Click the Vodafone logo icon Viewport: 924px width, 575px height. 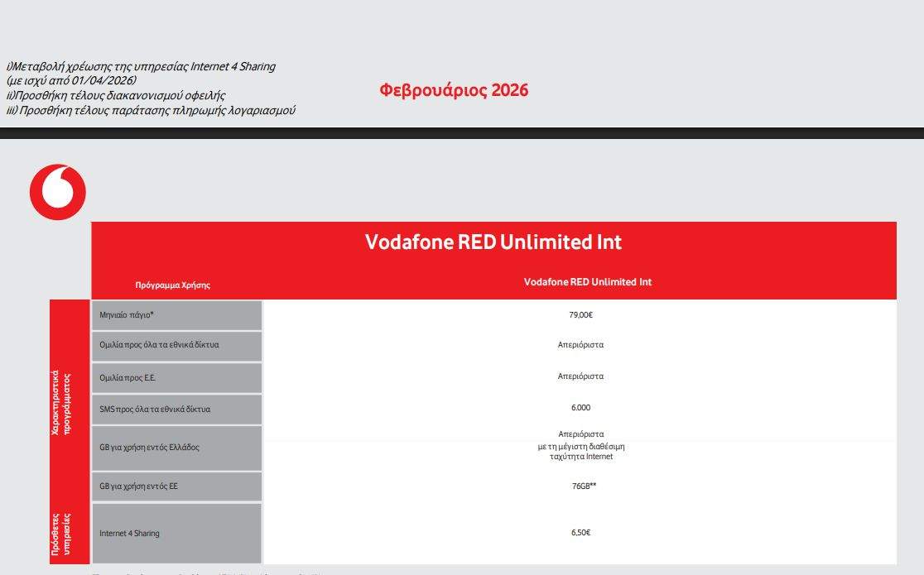click(58, 192)
